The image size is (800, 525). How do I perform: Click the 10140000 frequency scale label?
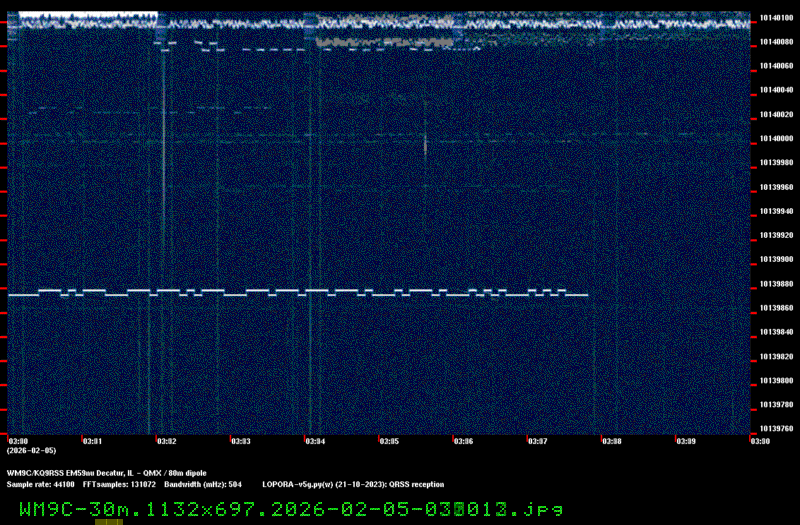[776, 138]
